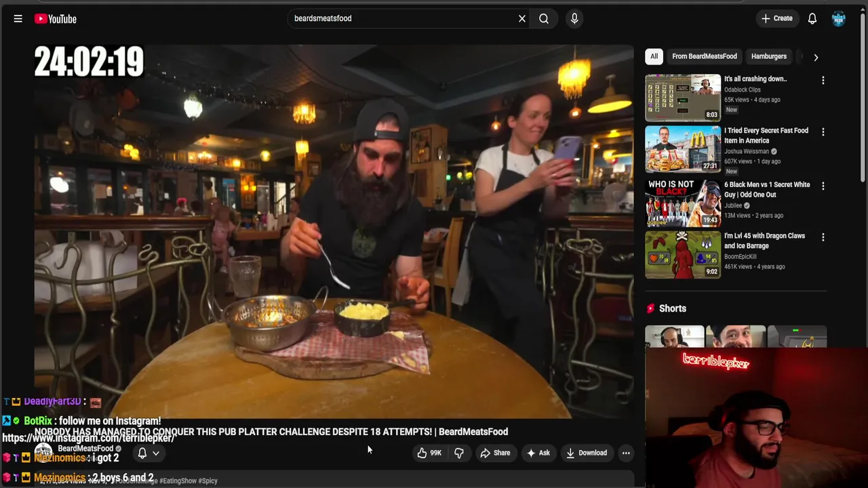The image size is (868, 488).
Task: Open Jubilee Odd One Out thumbnail
Action: click(682, 202)
